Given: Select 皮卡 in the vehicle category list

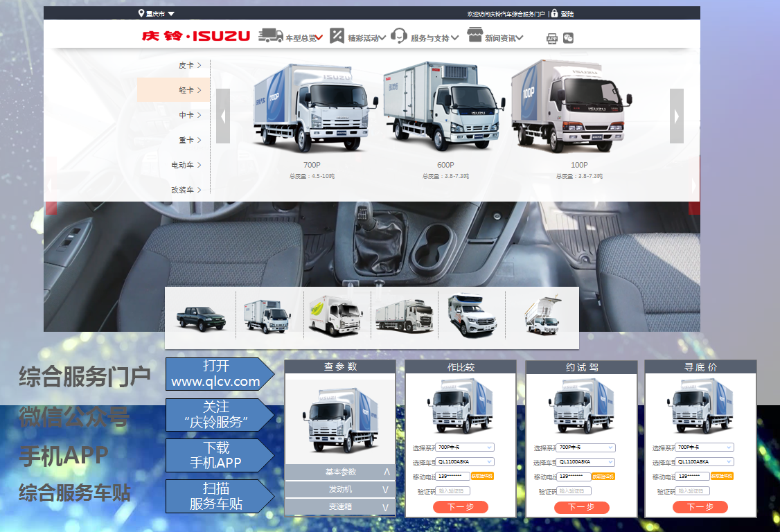Looking at the screenshot, I should (x=190, y=65).
